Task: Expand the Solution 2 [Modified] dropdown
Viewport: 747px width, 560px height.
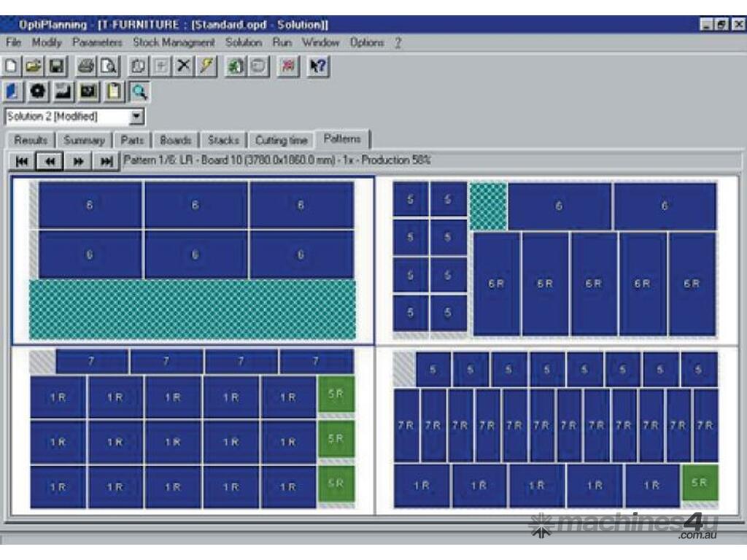Action: (x=137, y=117)
